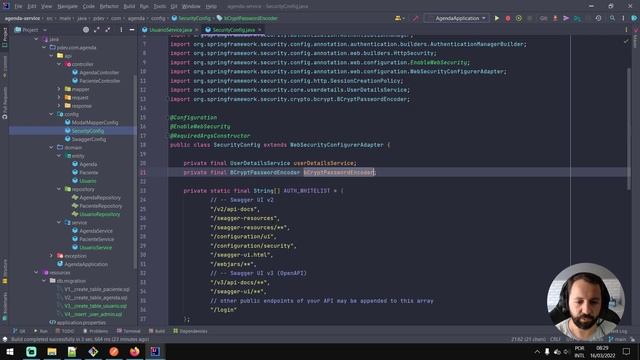This screenshot has width=640, height=360.
Task: Close the SecurityConfig.java tab
Action: point(260,30)
